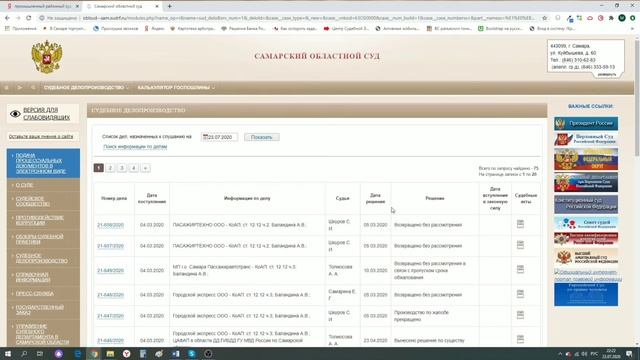Open case number 21-658/2020
Image resolution: width=640 pixels, height=360 pixels.
(x=110, y=225)
